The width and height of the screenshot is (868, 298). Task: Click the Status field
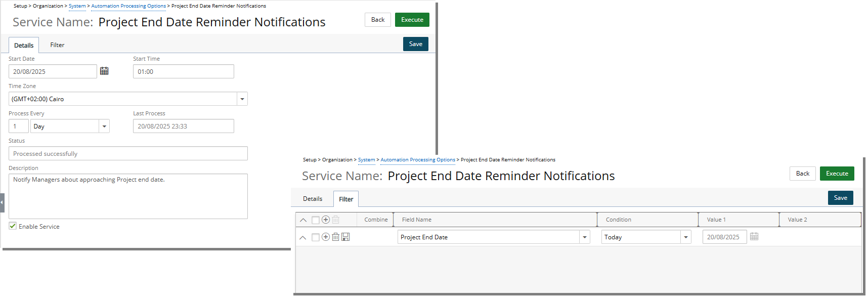[128, 153]
